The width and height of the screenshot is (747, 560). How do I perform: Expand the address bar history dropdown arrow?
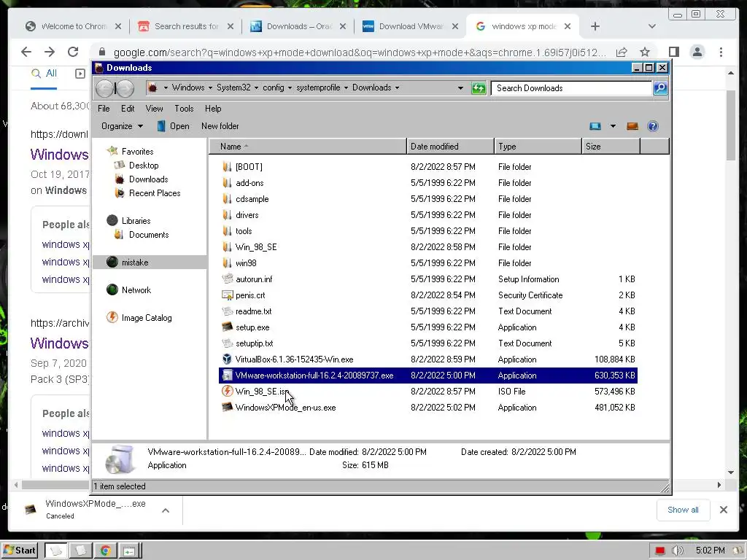[460, 88]
